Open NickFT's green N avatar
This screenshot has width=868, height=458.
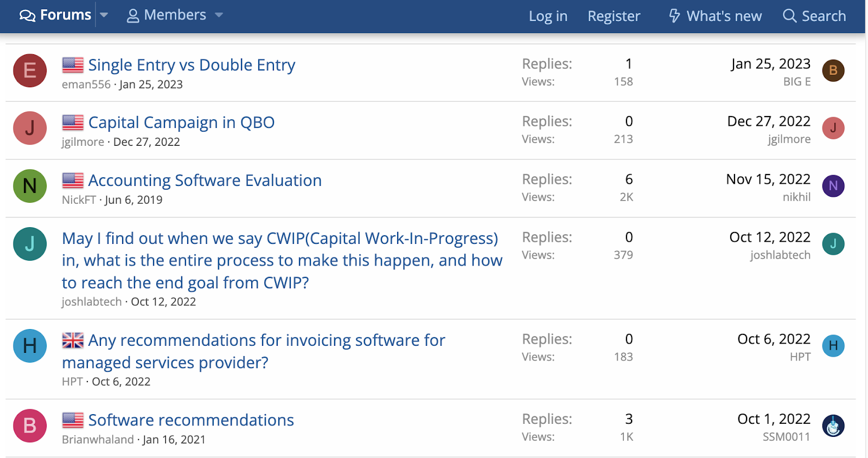click(x=30, y=186)
